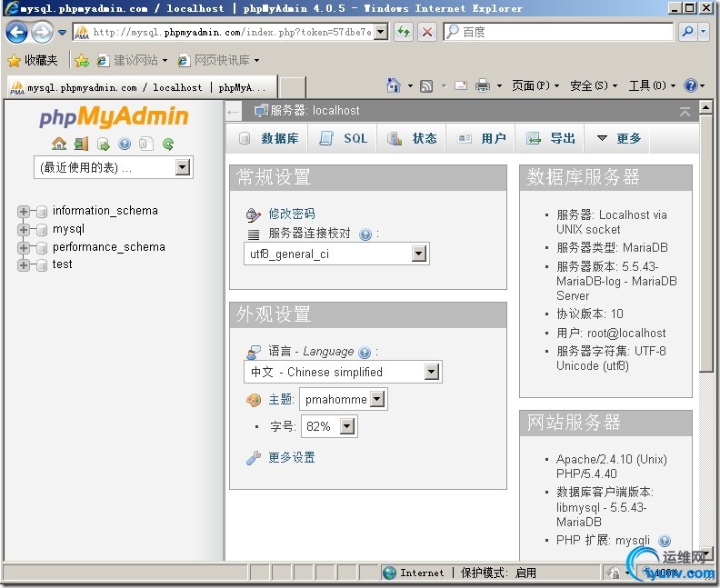Open the Language dropdown showing Chinese simplified
Image resolution: width=720 pixels, height=588 pixels.
(x=343, y=372)
